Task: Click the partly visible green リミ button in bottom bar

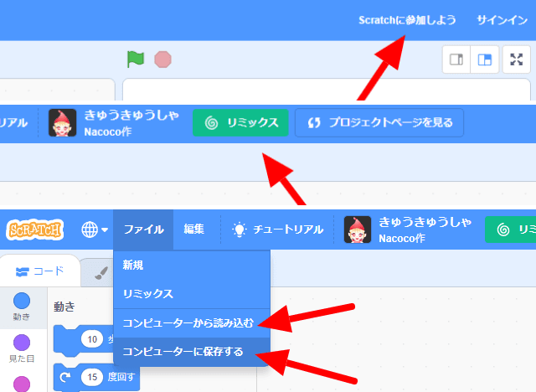Action: tap(510, 230)
